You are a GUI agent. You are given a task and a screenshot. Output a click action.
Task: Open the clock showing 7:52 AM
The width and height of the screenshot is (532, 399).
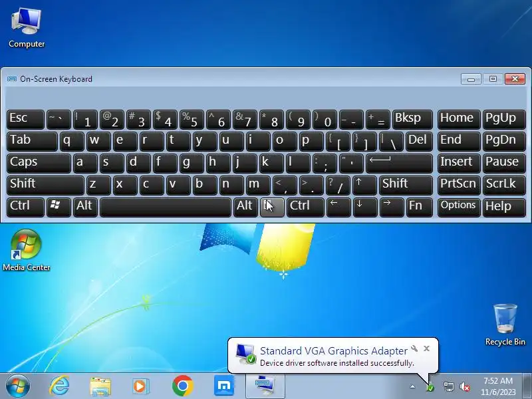click(x=498, y=386)
